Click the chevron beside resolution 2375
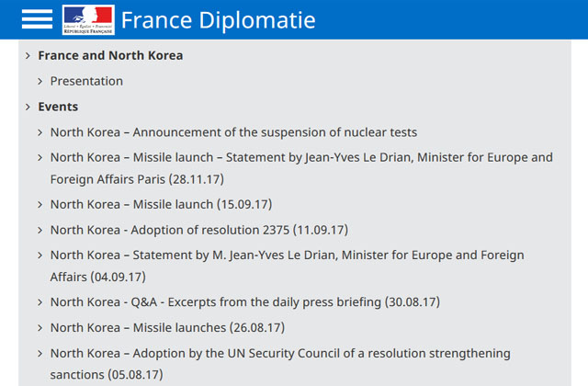The height and width of the screenshot is (386, 588). click(x=40, y=231)
